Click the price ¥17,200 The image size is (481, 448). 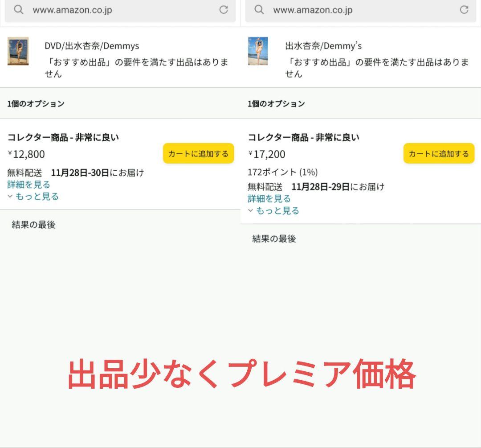click(x=267, y=154)
